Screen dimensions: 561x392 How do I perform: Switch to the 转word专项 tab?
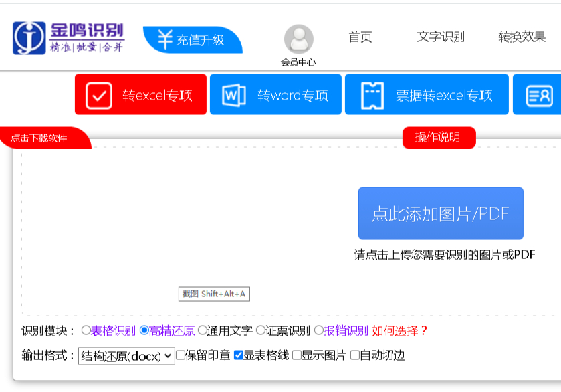275,94
